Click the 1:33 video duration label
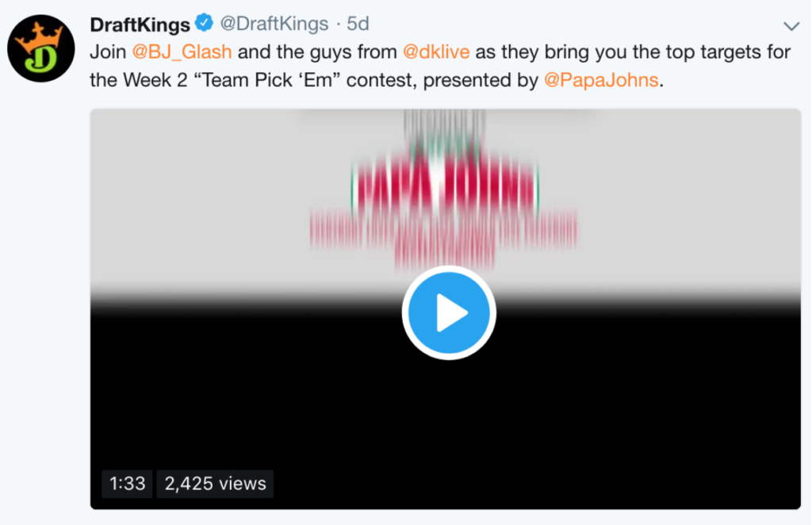The height and width of the screenshot is (525, 812). pyautogui.click(x=127, y=483)
